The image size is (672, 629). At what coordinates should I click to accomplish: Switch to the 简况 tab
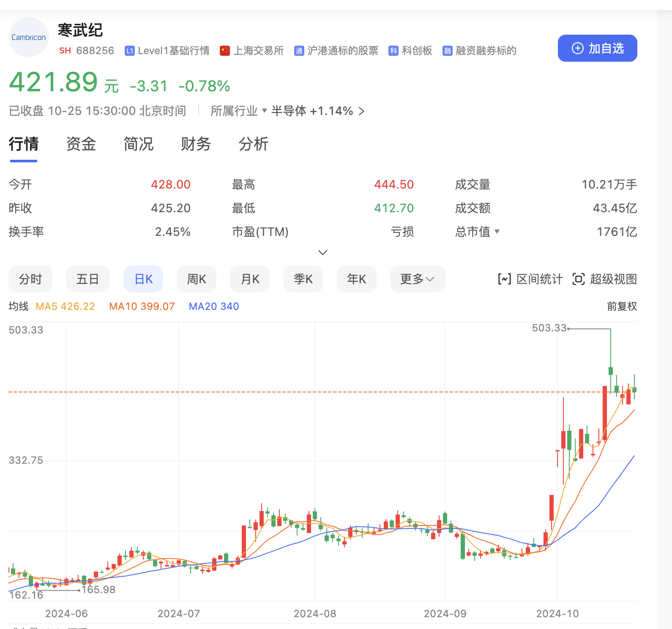point(139,144)
